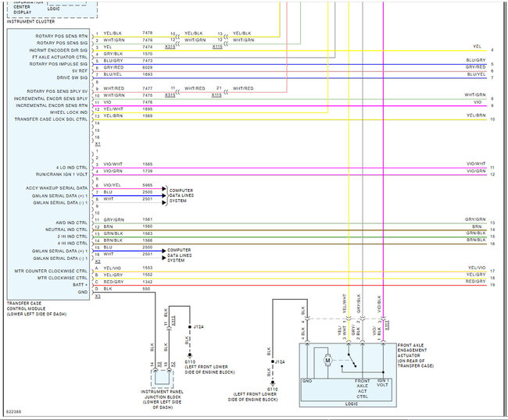The image size is (508, 420).
Task: Click the Wheel Lock Ind pin label
Action: point(69,110)
